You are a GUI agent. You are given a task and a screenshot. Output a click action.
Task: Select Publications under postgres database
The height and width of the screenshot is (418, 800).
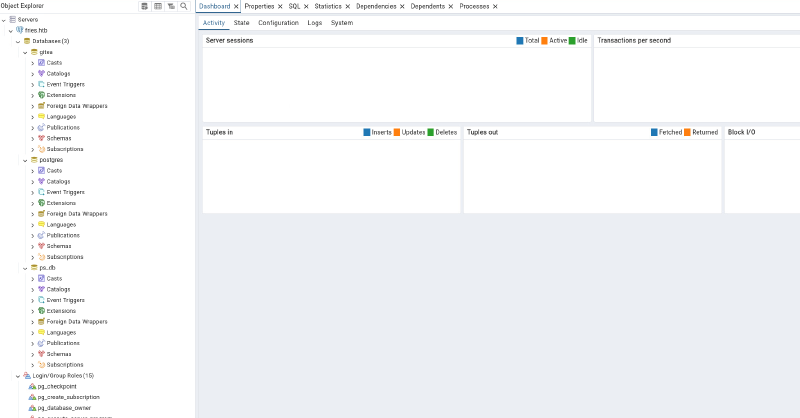(63, 235)
